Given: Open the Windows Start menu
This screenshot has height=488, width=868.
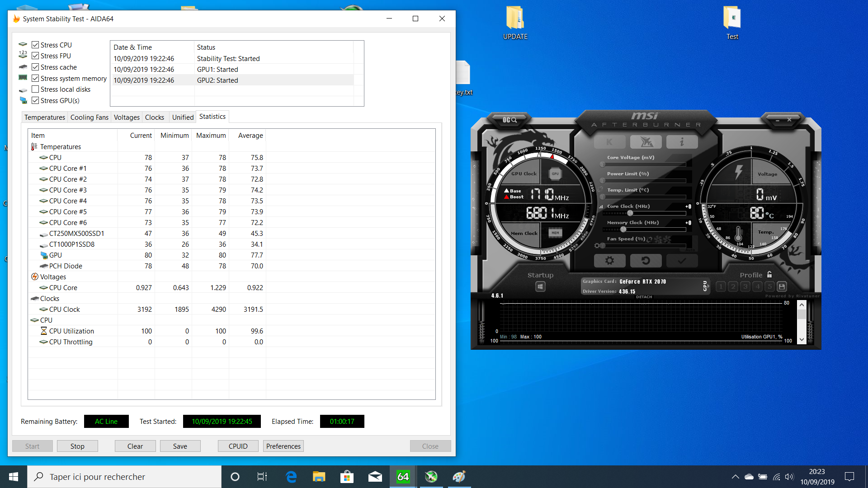Looking at the screenshot, I should pos(14,477).
